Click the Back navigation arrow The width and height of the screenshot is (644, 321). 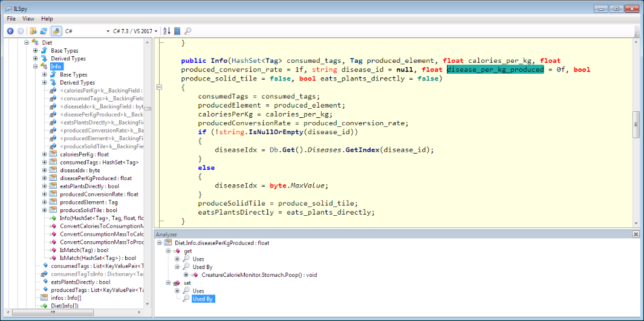click(10, 31)
